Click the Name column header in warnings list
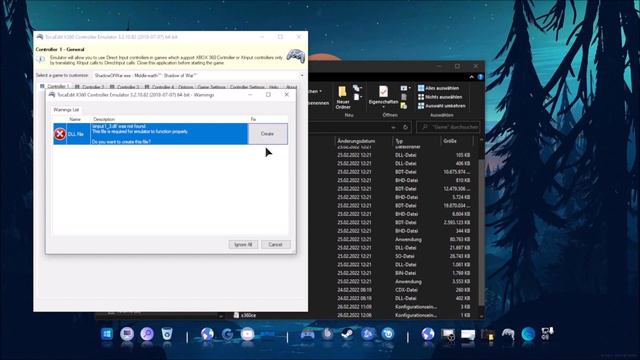The height and width of the screenshot is (360, 640). coord(75,119)
